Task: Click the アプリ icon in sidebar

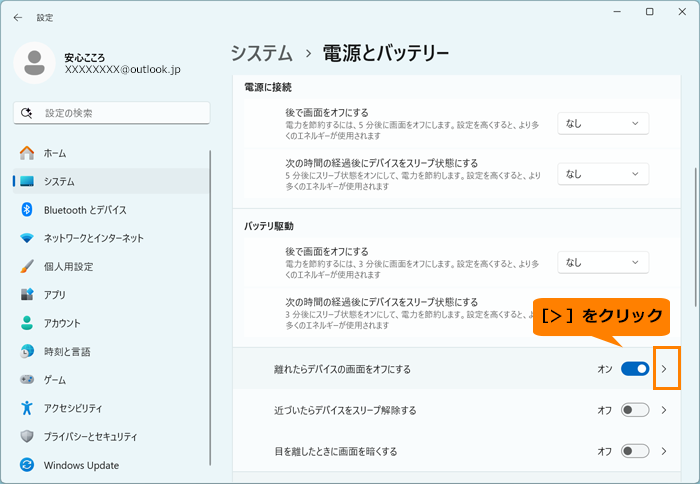Action: 27,294
